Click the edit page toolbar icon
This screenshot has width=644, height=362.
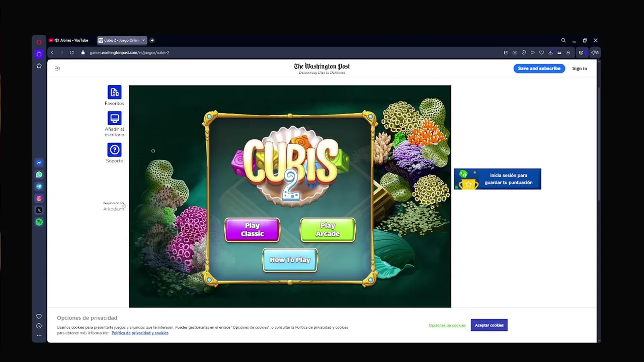click(x=506, y=52)
